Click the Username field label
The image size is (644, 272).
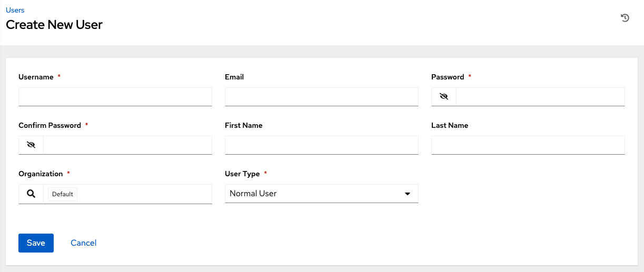(36, 77)
